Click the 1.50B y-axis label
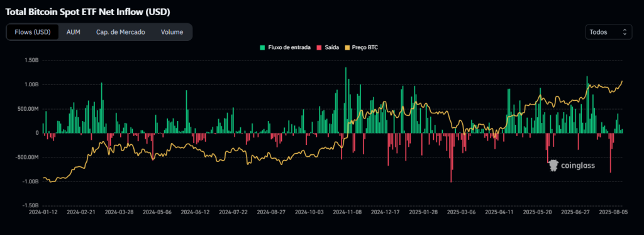The width and height of the screenshot is (644, 235). (31, 60)
